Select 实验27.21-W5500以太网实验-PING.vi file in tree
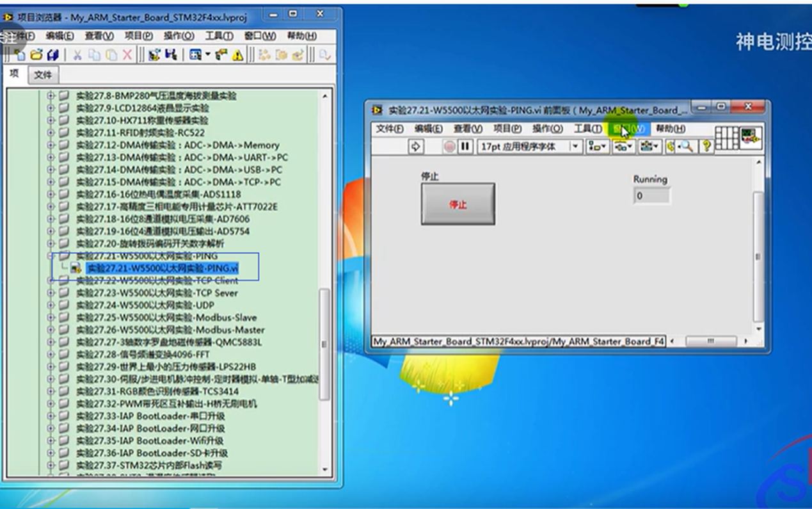Viewport: 812px width, 509px height. click(163, 268)
